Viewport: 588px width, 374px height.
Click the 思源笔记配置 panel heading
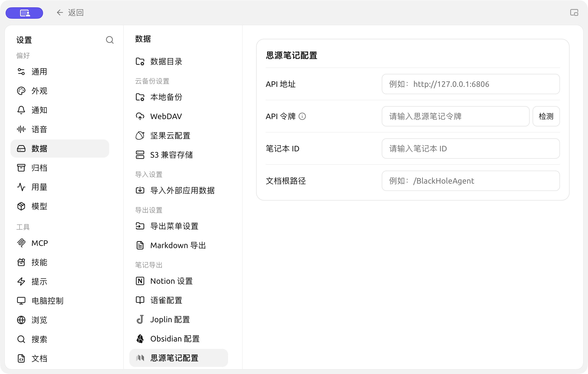pyautogui.click(x=291, y=55)
